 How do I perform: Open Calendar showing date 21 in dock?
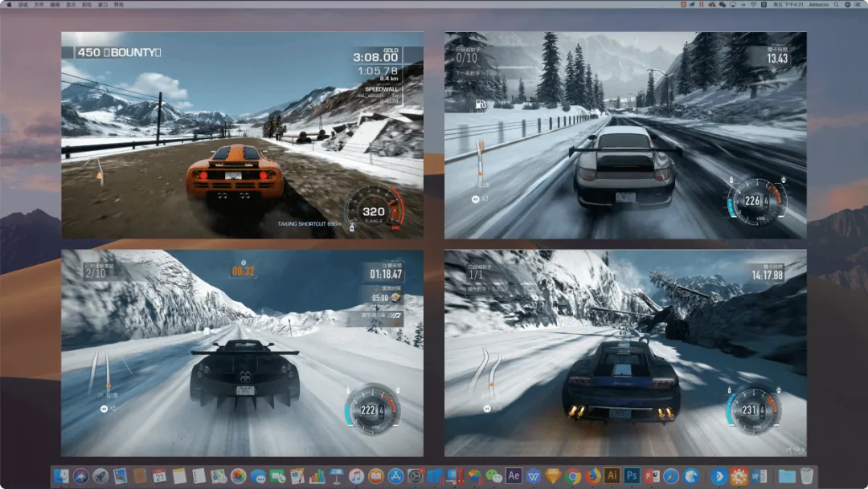point(159,475)
